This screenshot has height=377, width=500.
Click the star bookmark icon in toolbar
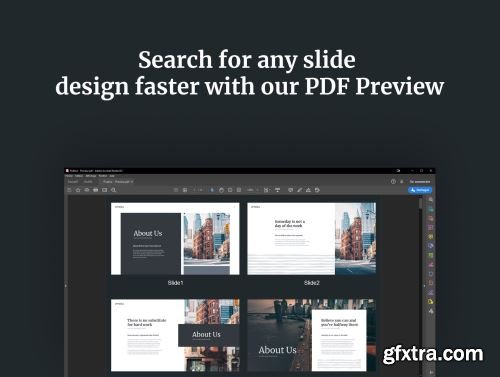point(78,190)
